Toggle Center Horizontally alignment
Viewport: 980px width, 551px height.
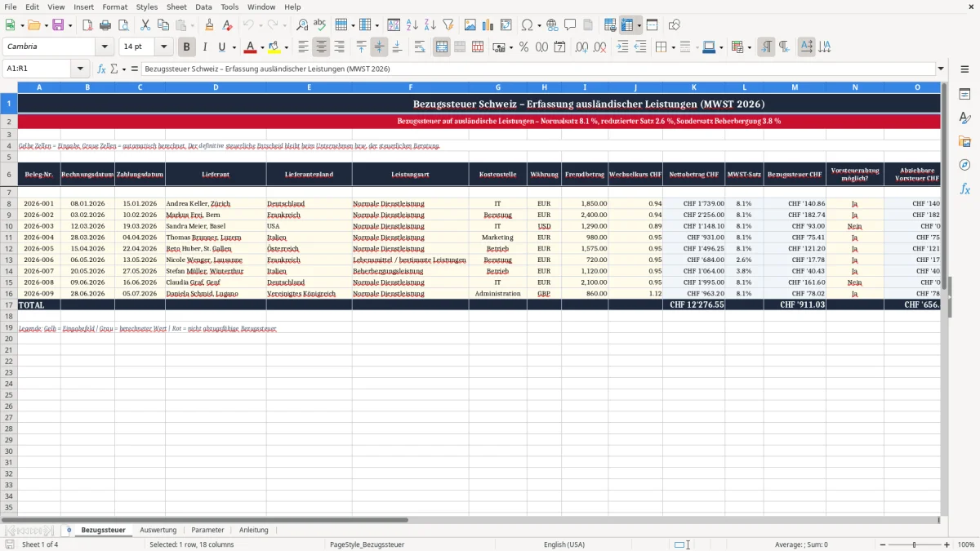[x=322, y=47]
